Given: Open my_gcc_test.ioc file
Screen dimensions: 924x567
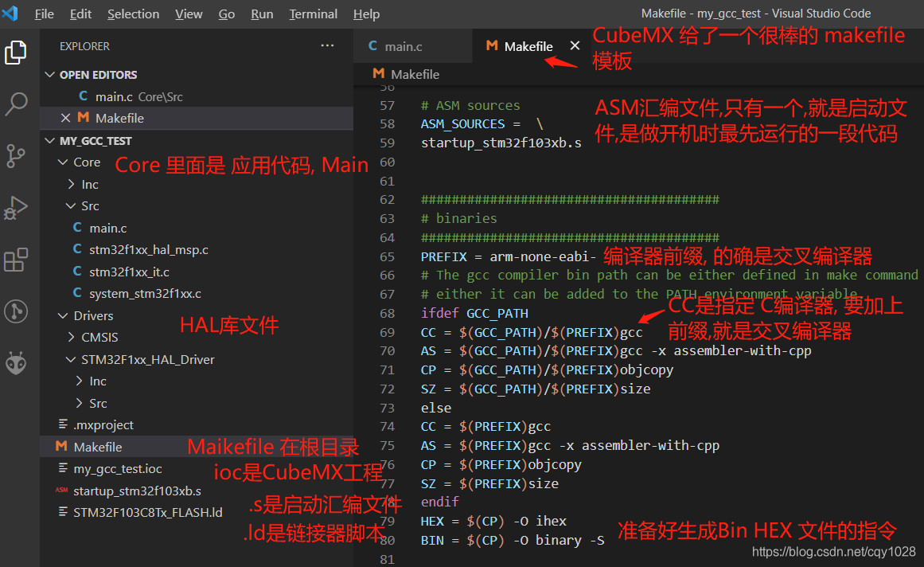Looking at the screenshot, I should [117, 468].
